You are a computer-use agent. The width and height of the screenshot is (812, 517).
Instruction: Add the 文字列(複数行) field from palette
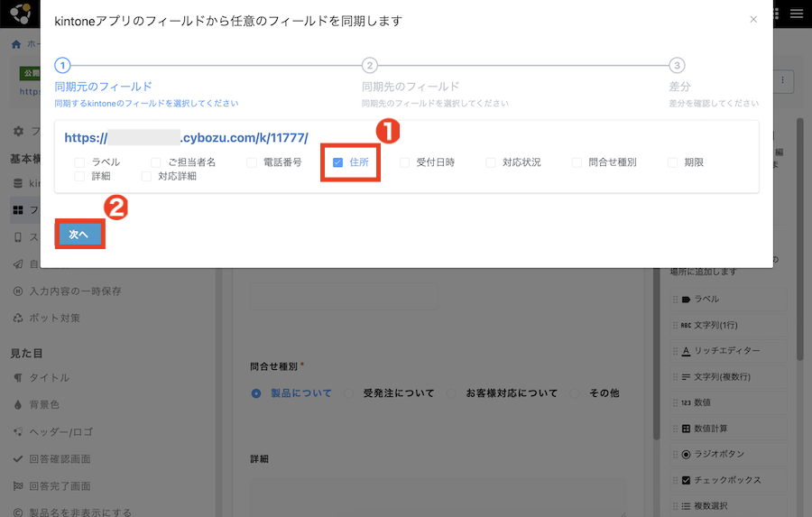pos(728,376)
